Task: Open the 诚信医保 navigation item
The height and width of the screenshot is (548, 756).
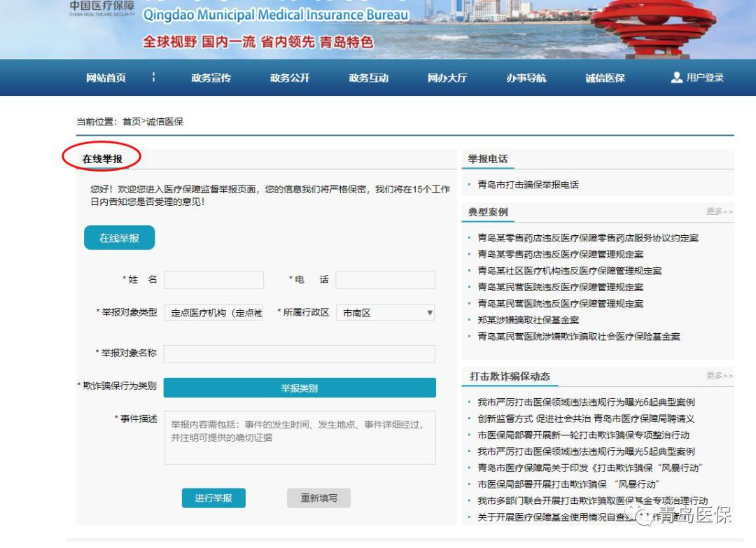Action: [x=605, y=78]
